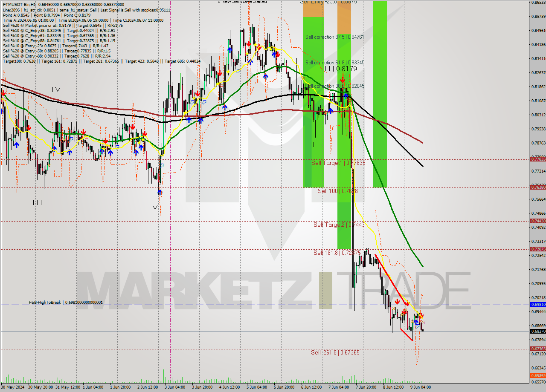Viewport: 546px width, 392px height.
Task: Click the FSB-HighToBreak level label
Action: 66,302
